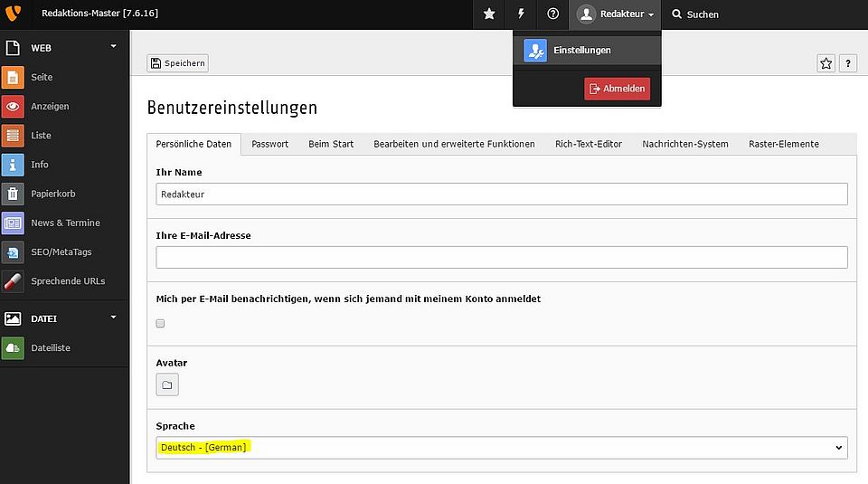
Task: Switch to the Passwort tab
Action: (269, 144)
